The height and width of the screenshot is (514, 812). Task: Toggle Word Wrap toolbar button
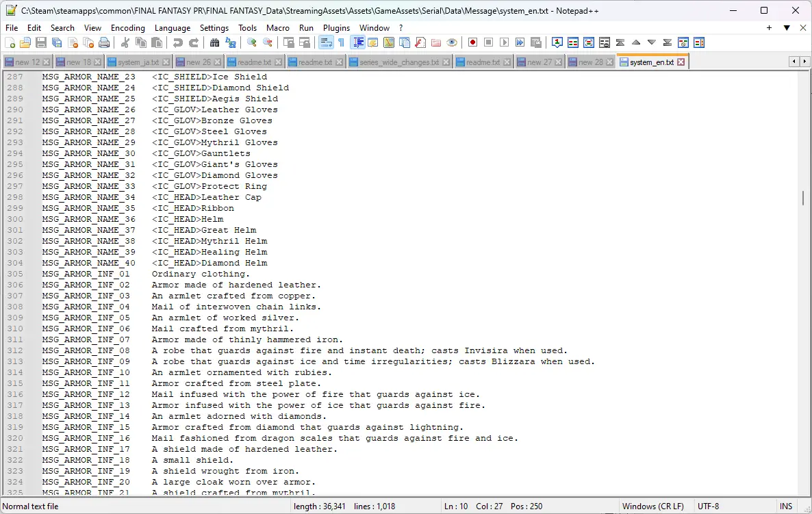coord(326,43)
